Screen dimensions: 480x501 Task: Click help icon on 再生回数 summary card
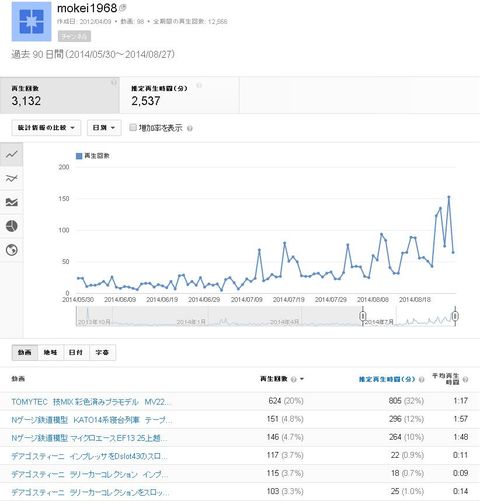pyautogui.click(x=114, y=82)
